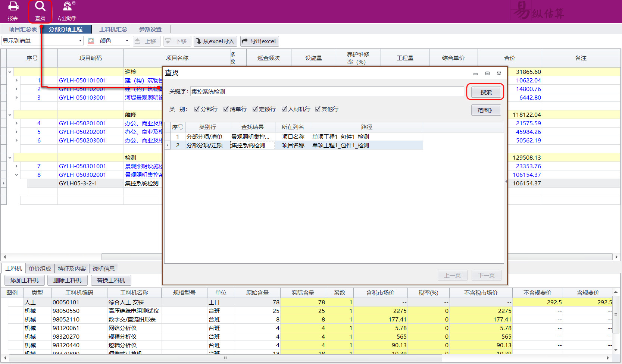The image size is (622, 364).
Task: Toggle the 分部行 checkbox
Action: [197, 109]
